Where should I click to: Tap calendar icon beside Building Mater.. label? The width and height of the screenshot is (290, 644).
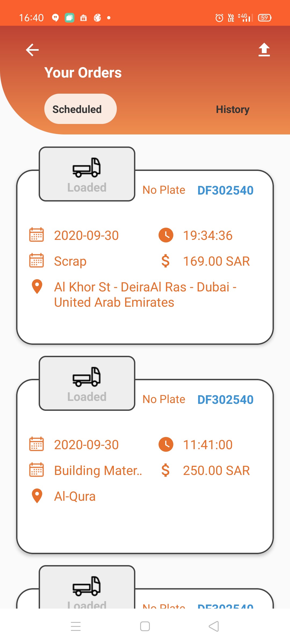click(x=37, y=470)
